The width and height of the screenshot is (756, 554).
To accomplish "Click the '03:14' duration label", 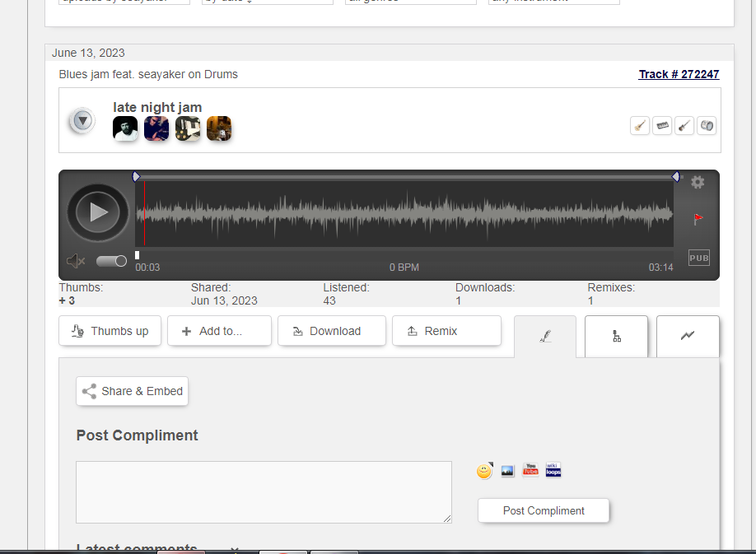I will (x=660, y=268).
